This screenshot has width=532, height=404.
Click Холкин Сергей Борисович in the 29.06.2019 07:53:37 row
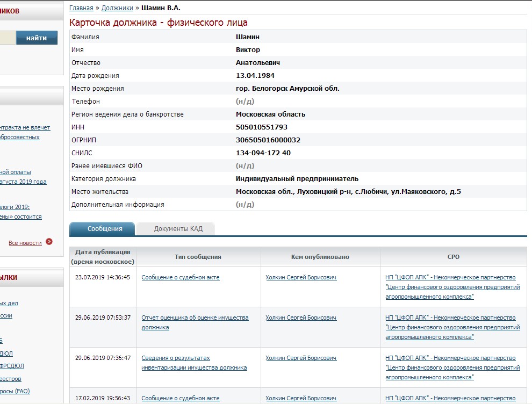(x=300, y=318)
